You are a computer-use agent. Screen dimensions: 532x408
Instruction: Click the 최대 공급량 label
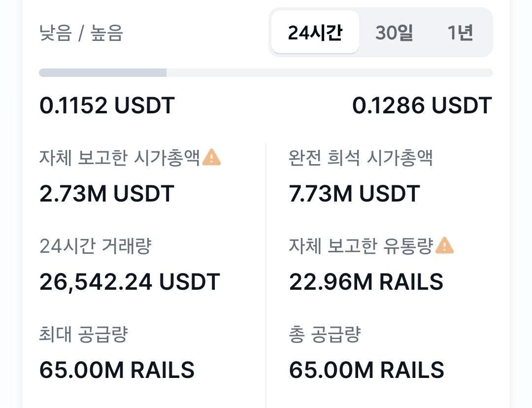83,335
